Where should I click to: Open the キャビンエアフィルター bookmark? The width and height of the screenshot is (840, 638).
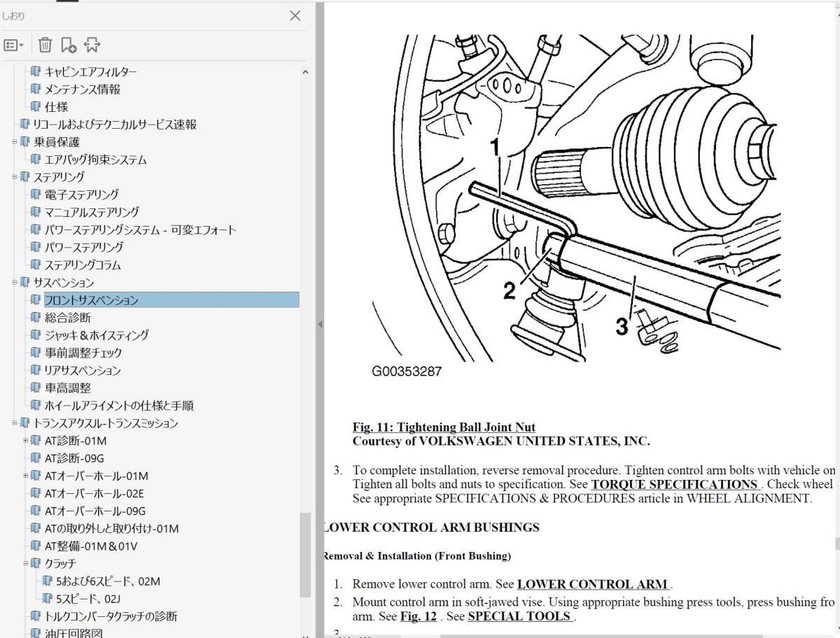point(91,71)
